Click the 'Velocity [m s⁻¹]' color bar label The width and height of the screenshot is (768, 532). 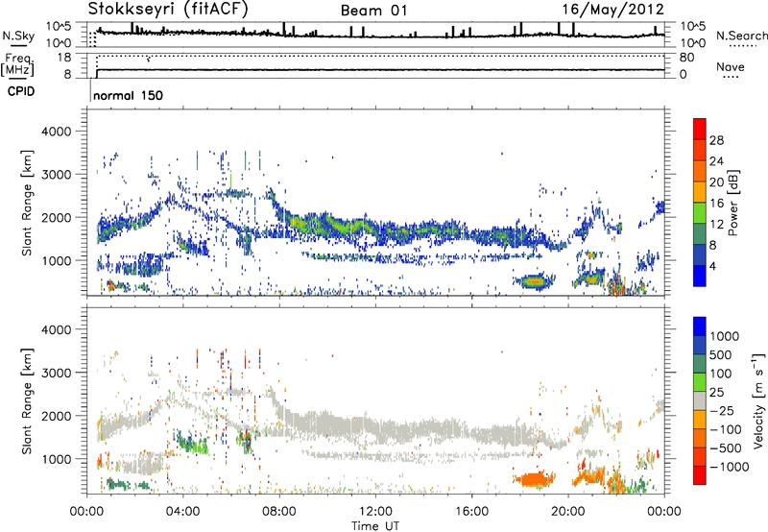[758, 400]
